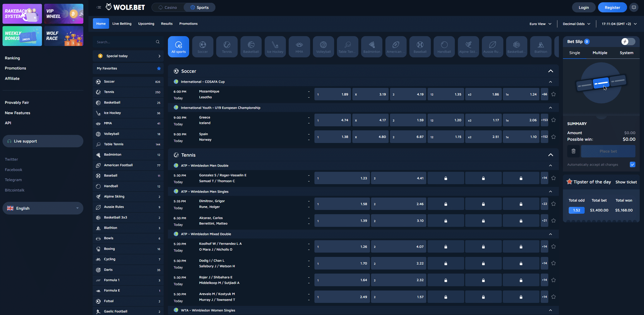This screenshot has width=644, height=315.
Task: Open the chat icon next to Register
Action: point(634,7)
